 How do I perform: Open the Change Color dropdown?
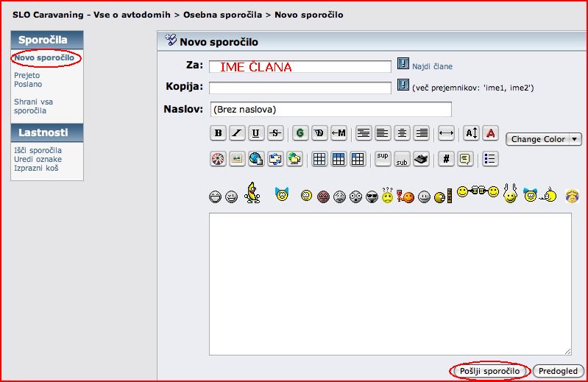(543, 139)
